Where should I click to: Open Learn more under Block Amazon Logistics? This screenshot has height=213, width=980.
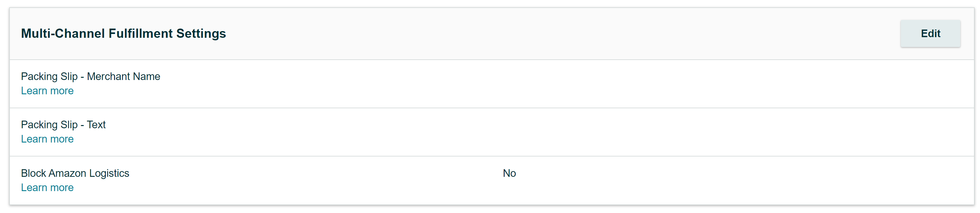[47, 188]
